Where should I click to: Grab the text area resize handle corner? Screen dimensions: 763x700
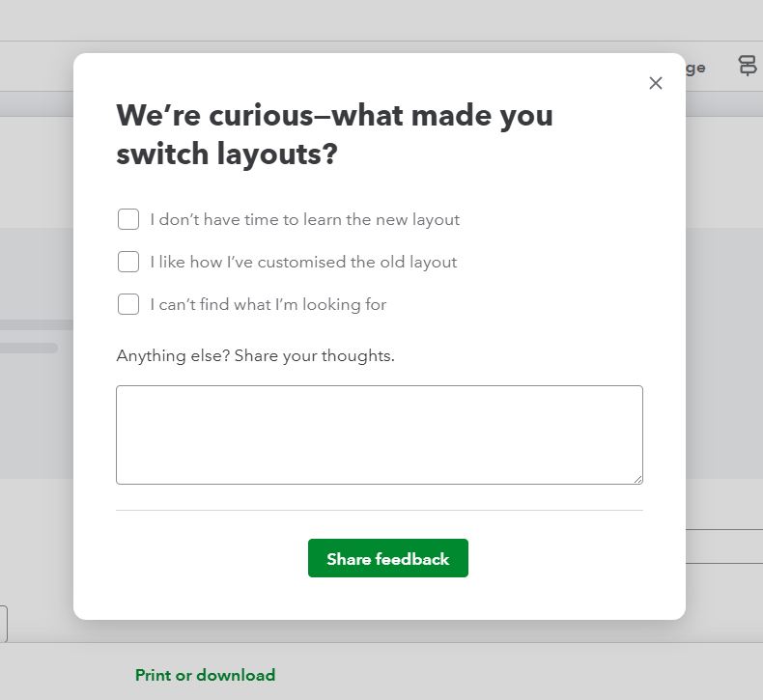pos(637,479)
